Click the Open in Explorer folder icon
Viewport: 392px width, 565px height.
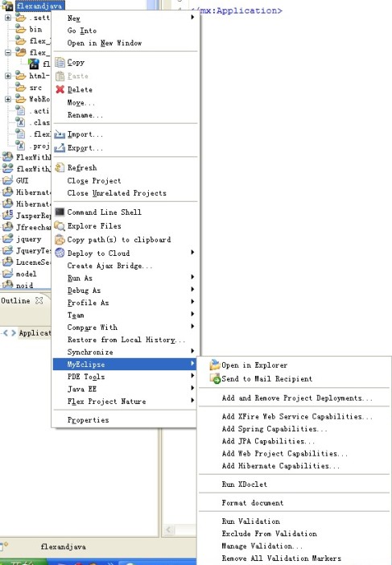pyautogui.click(x=215, y=365)
